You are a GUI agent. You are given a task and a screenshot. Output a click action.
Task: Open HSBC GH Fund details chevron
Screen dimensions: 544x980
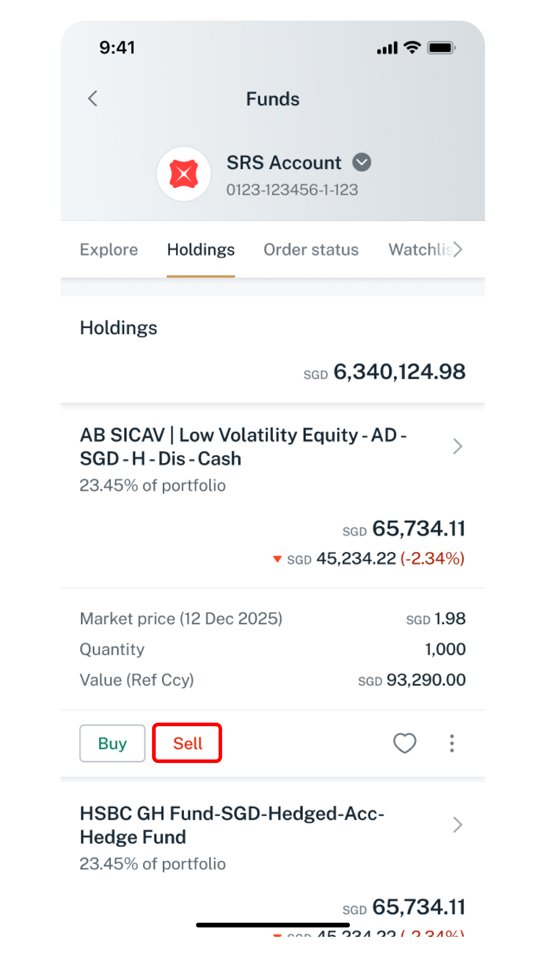coord(458,825)
